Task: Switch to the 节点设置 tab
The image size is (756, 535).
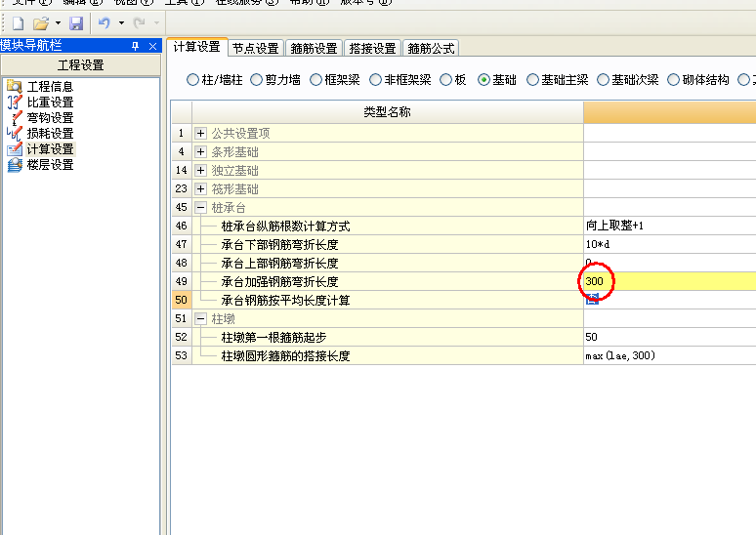Action: pos(256,48)
